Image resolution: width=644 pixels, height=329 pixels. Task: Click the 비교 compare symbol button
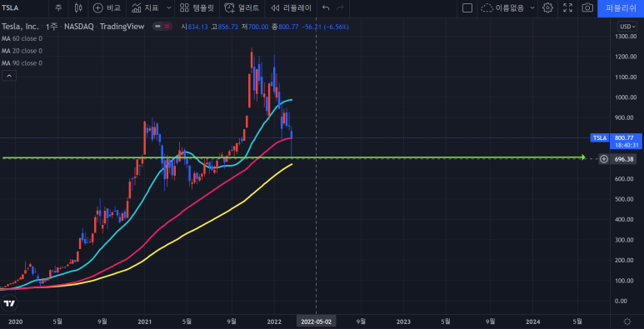tap(107, 7)
